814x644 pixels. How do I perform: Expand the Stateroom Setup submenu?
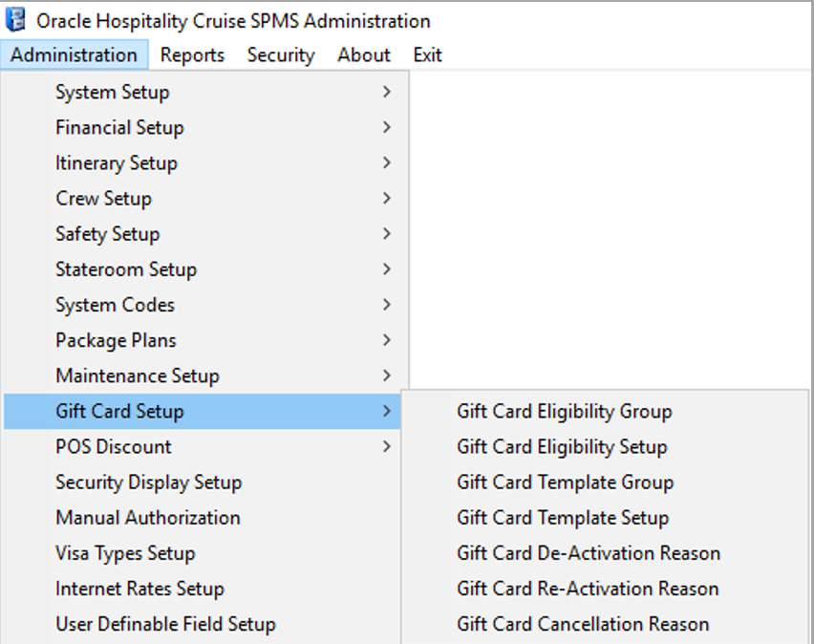203,269
